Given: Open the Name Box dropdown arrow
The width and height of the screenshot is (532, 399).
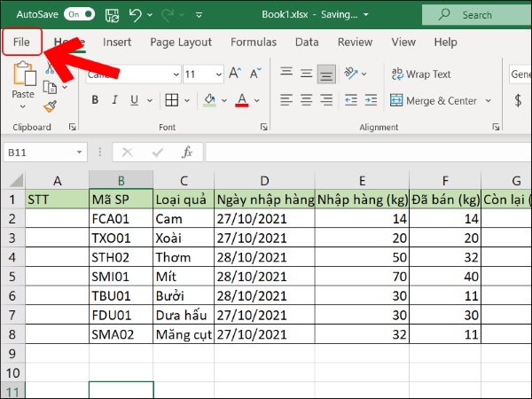Looking at the screenshot, I should [80, 153].
